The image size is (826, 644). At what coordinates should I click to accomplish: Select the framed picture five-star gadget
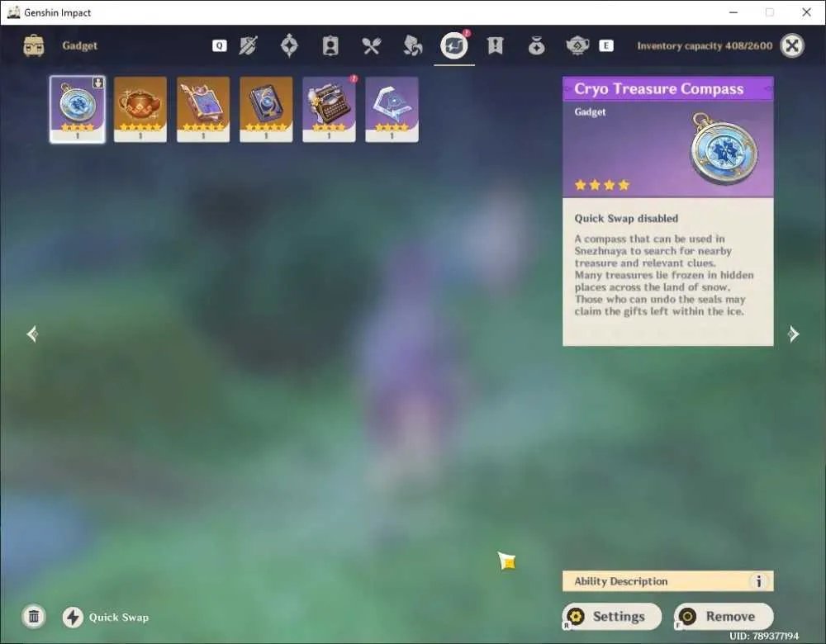click(203, 110)
